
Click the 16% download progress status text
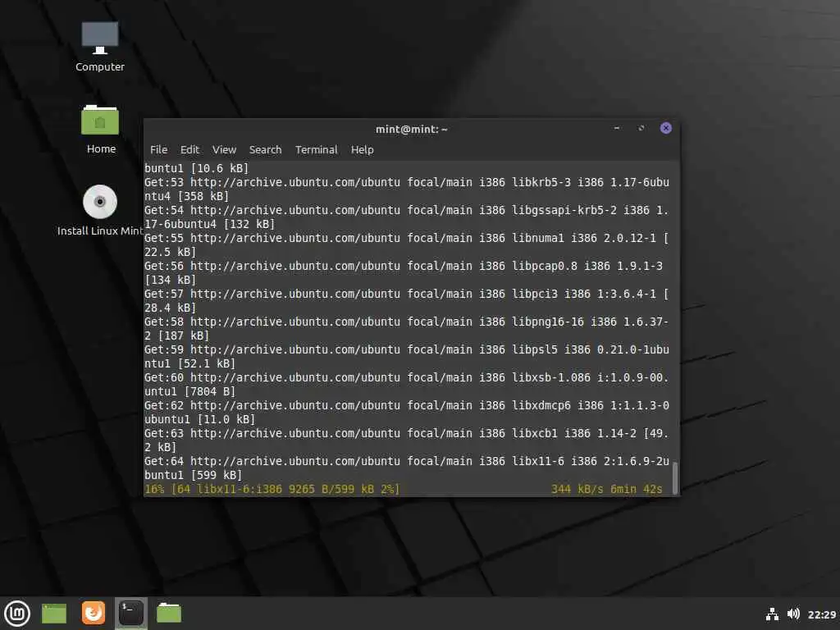tap(272, 489)
